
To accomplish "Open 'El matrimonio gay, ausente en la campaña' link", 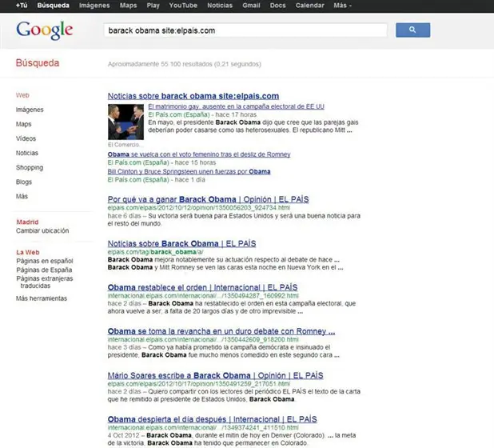I will [236, 106].
